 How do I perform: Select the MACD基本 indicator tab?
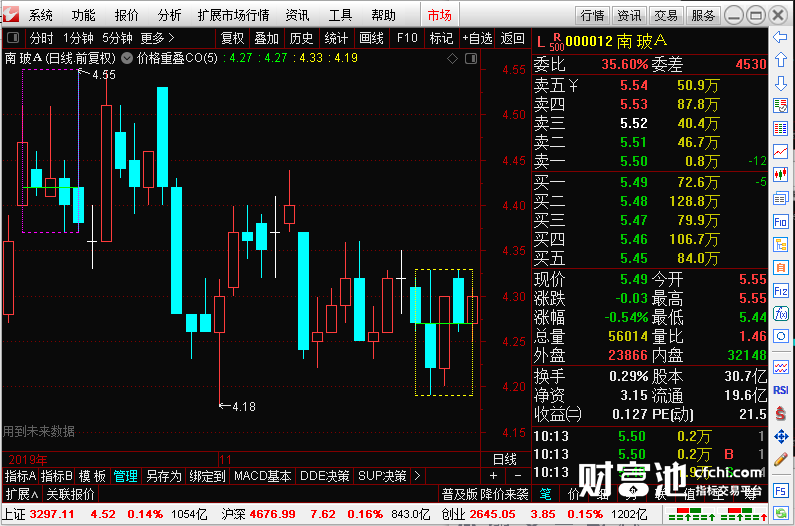tap(263, 476)
